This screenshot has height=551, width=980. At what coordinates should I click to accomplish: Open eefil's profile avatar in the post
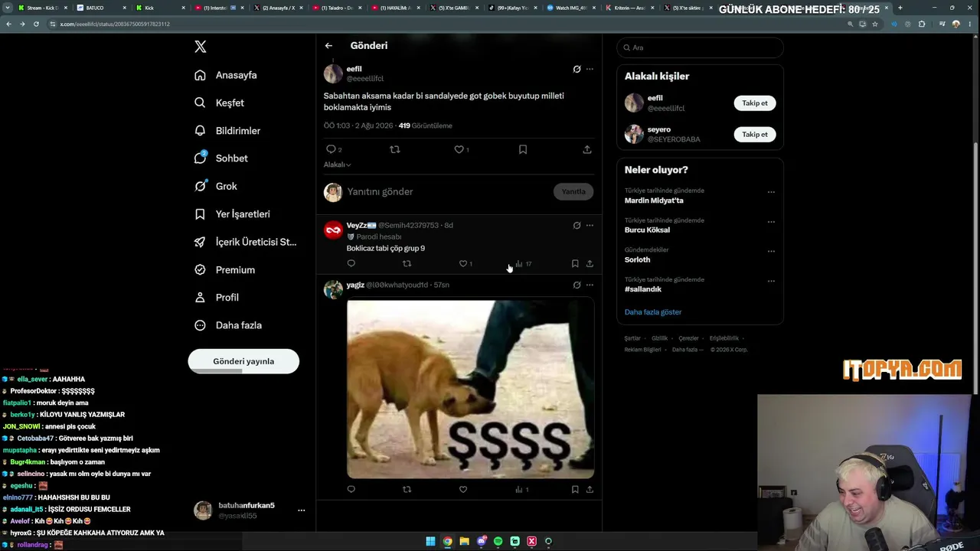[x=333, y=73]
